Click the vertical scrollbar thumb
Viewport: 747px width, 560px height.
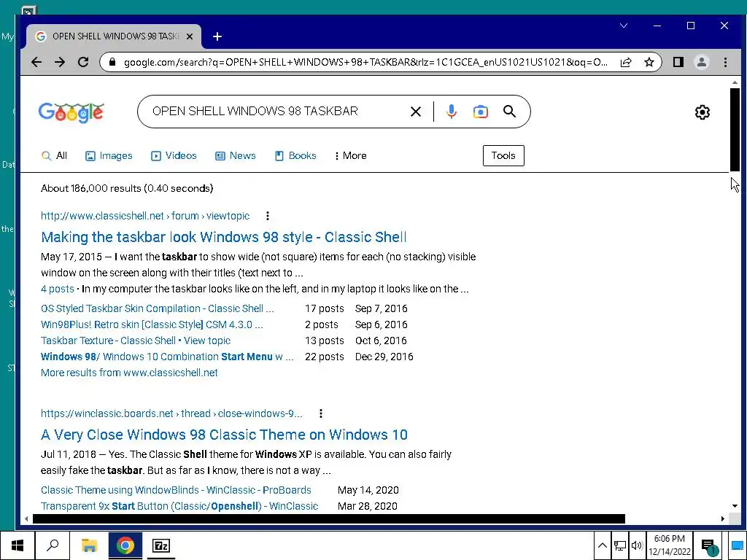(x=735, y=129)
